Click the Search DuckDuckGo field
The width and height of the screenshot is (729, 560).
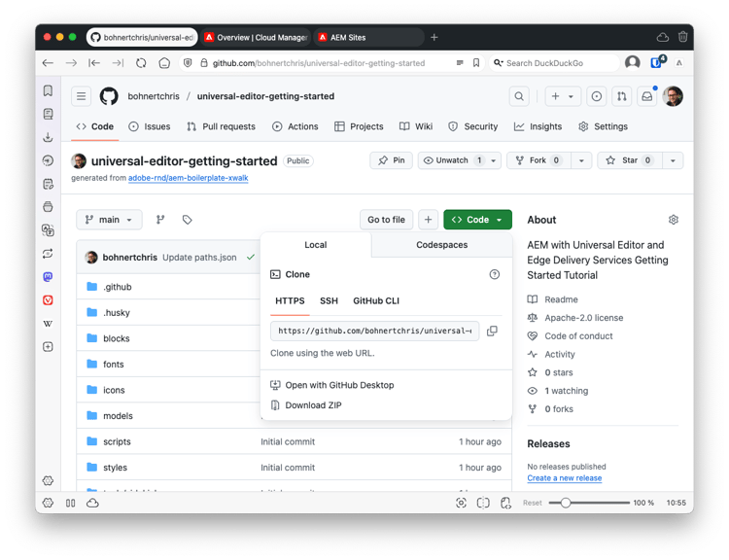(x=554, y=63)
